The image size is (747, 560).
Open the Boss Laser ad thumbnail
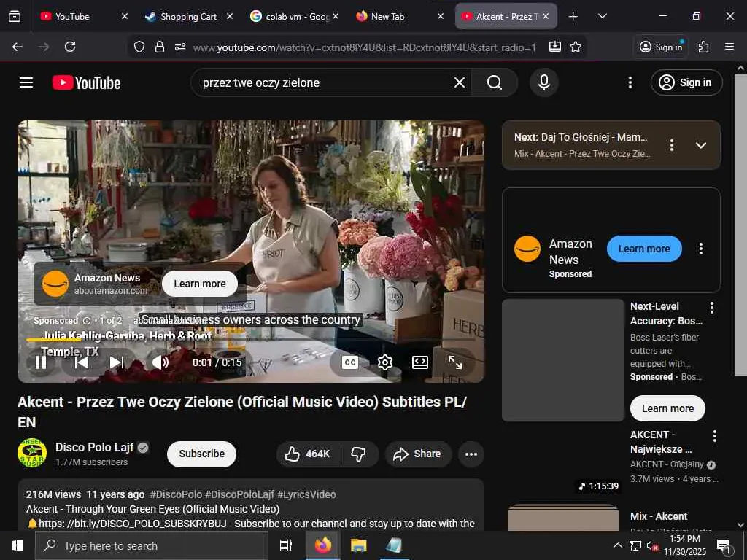click(x=563, y=360)
